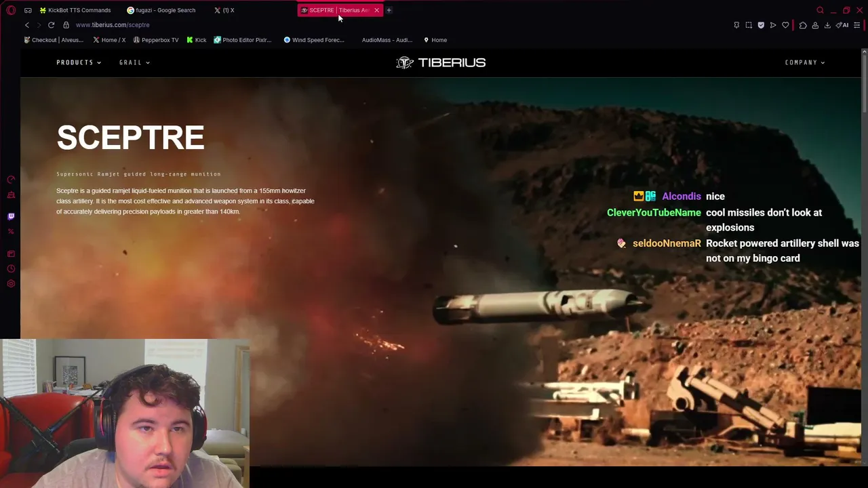This screenshot has width=868, height=488.
Task: Restore down the browser window
Action: click(846, 10)
